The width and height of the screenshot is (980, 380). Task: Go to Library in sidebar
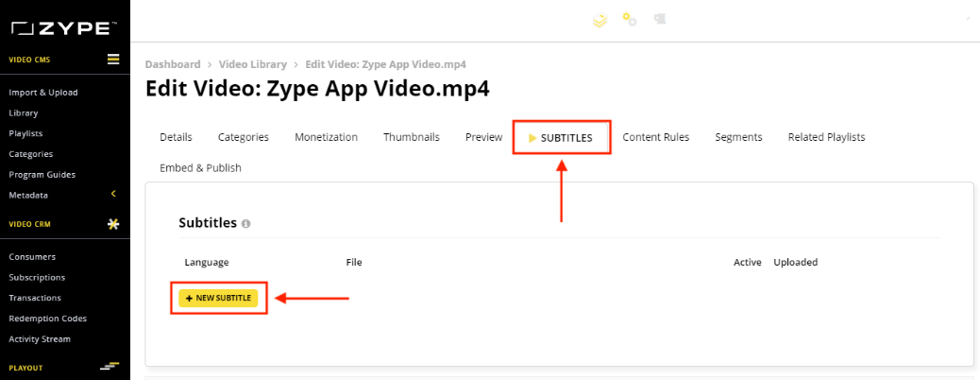[23, 113]
